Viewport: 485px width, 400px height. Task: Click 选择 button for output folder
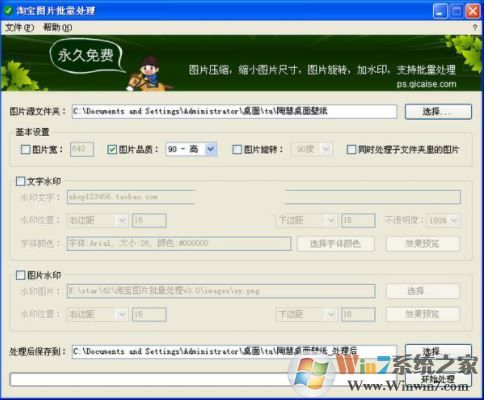438,352
